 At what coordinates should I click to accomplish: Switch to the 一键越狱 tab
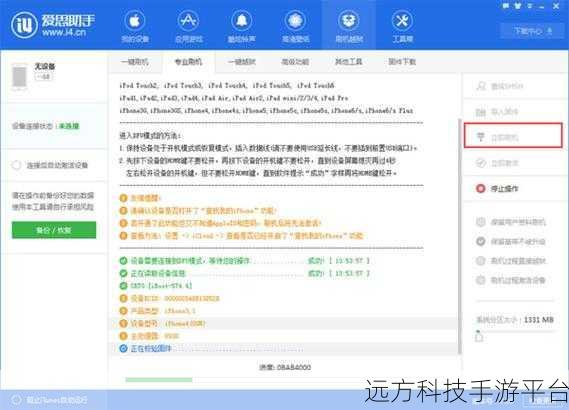[x=241, y=62]
